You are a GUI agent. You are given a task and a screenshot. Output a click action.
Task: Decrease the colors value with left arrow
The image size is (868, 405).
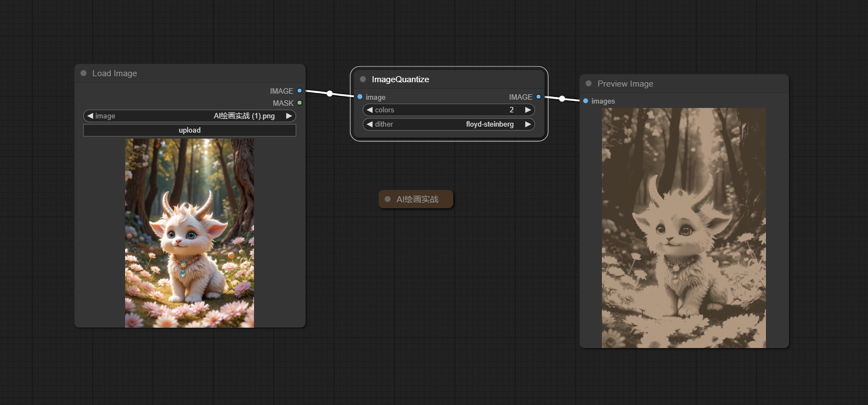[x=370, y=110]
